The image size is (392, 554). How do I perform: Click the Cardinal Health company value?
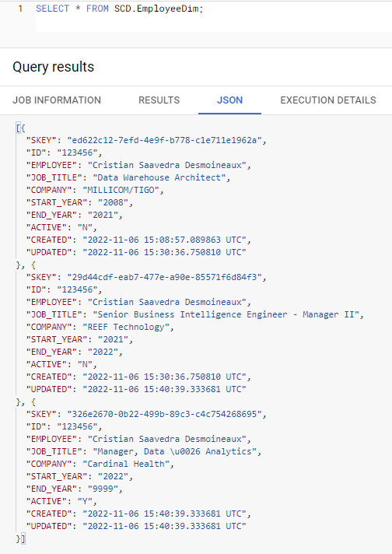click(x=126, y=464)
